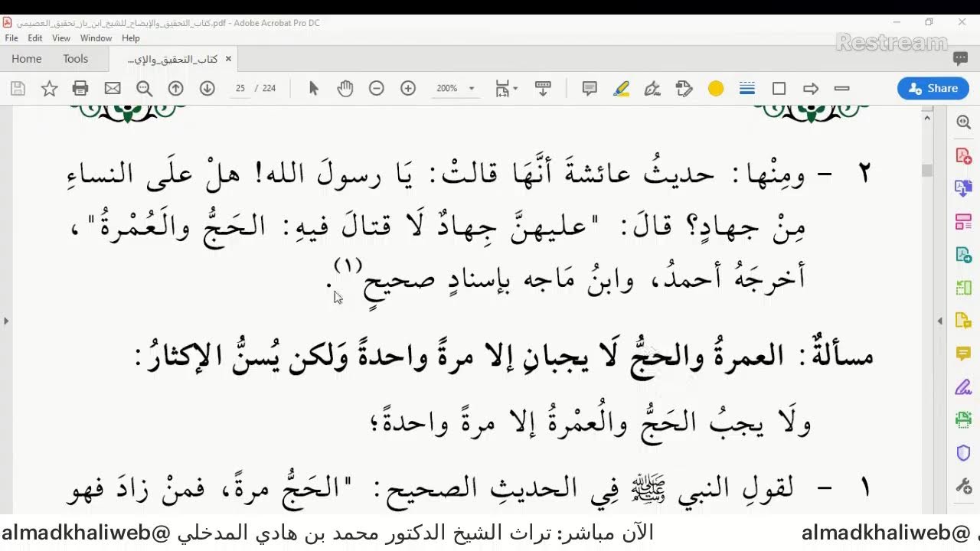Open Export PDF in right pane
The width and height of the screenshot is (980, 551).
[963, 189]
